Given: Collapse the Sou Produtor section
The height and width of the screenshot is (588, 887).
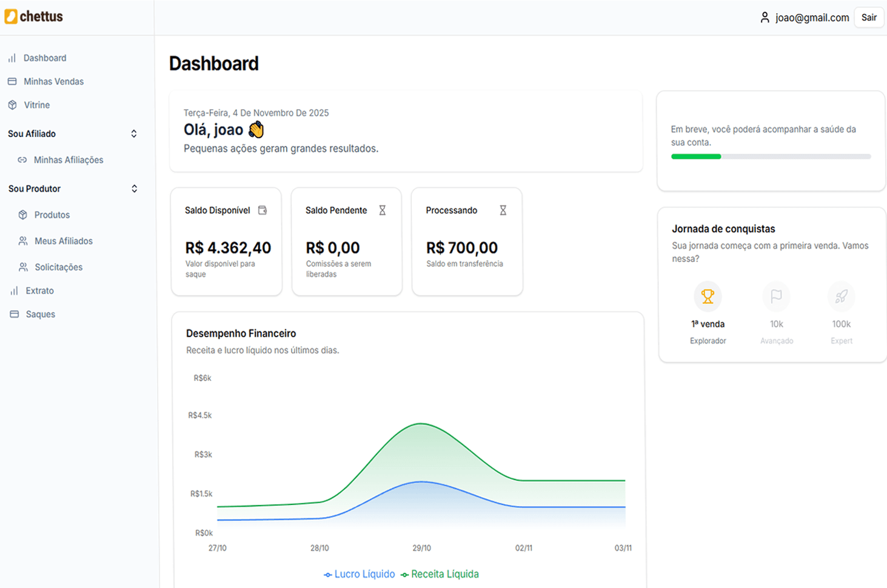Looking at the screenshot, I should 134,189.
